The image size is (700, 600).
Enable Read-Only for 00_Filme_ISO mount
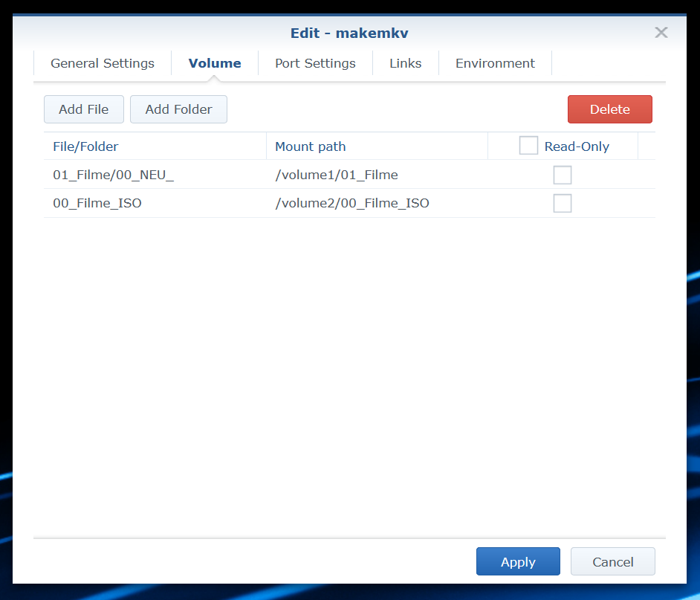point(563,203)
